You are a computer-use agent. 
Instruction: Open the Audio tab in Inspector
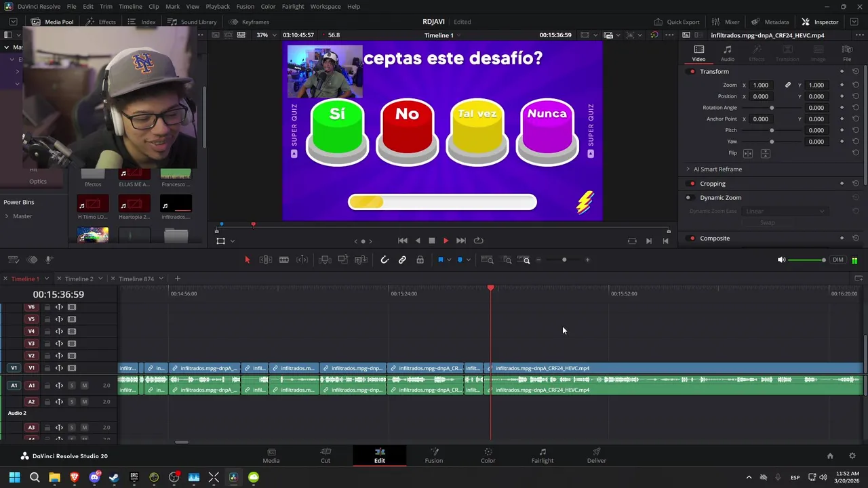pos(727,54)
